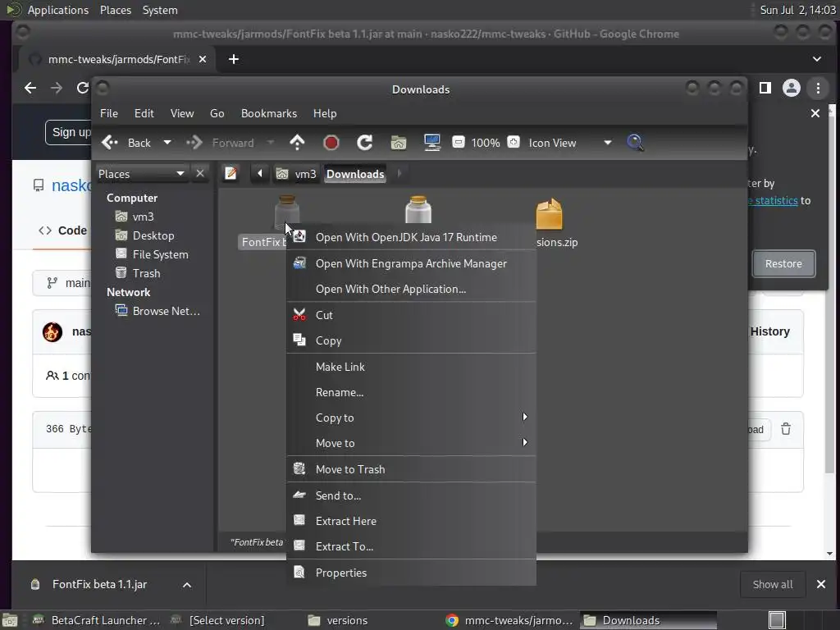The image size is (840, 630).
Task: Switch to BetaCraft Launcher taskbar item
Action: 97,620
